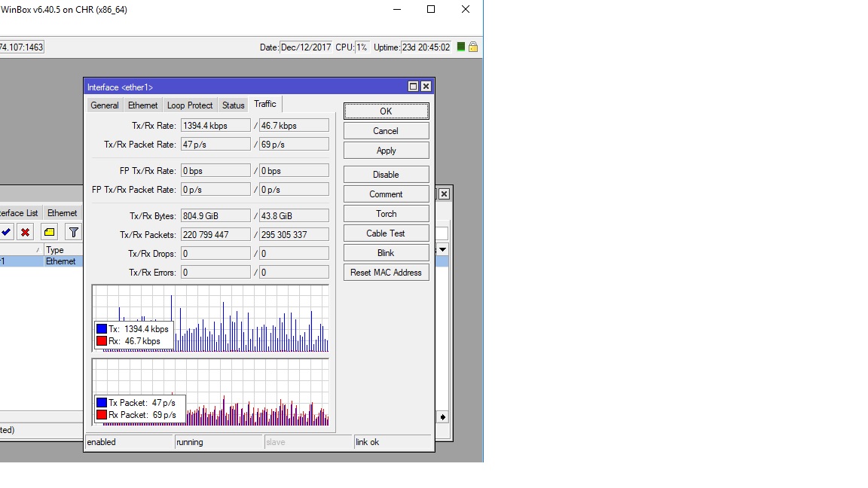Screen dimensions: 868x488
Task: Click the blue checkmark enable icon
Action: coord(6,232)
